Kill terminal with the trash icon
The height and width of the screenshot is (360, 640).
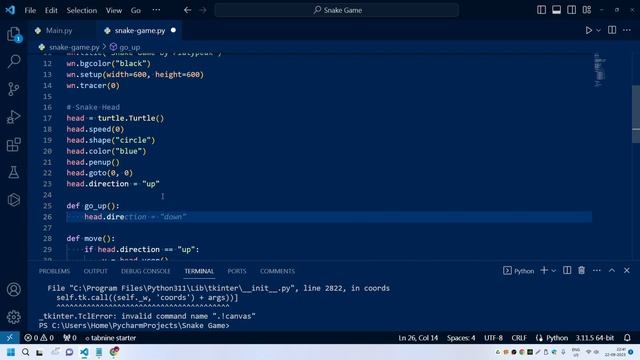point(582,270)
